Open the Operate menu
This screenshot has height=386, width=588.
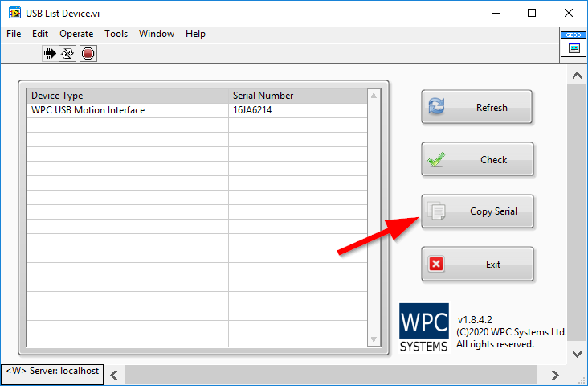pyautogui.click(x=76, y=34)
